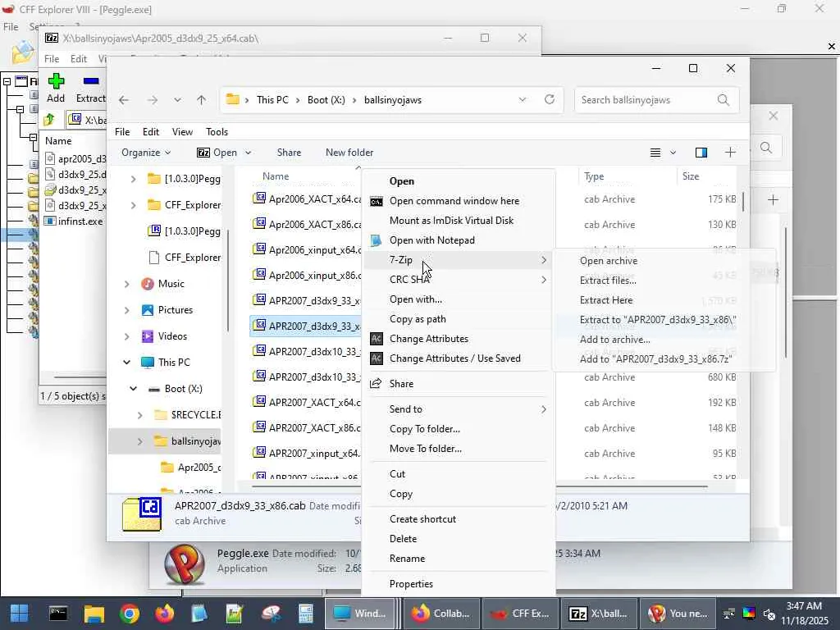The width and height of the screenshot is (840, 630).
Task: Click the 7-Zip Open toolbar button
Action: [x=217, y=153]
